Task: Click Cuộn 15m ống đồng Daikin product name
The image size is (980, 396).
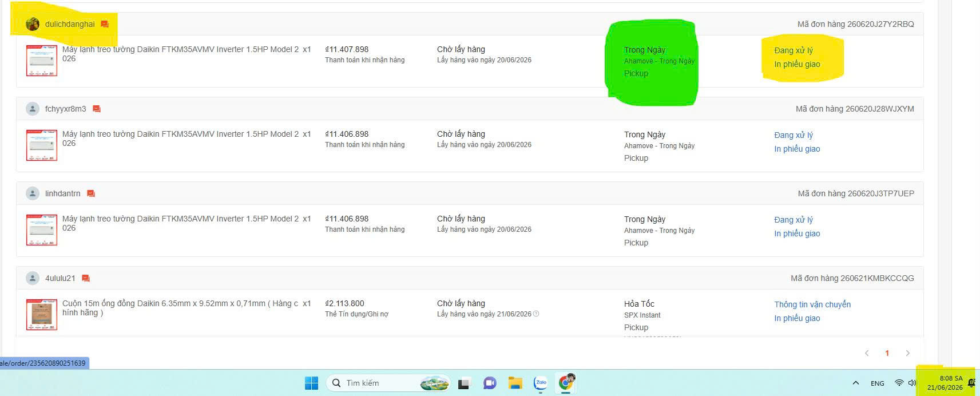Action: point(180,308)
